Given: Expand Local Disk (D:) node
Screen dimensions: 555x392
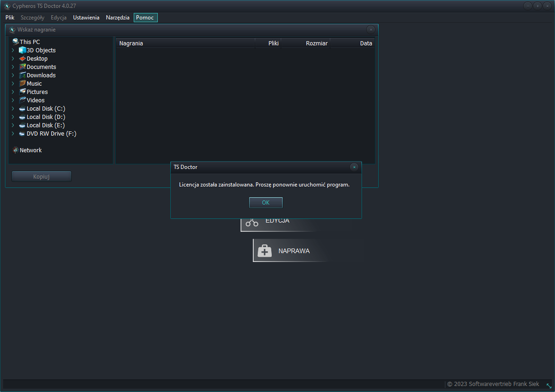Looking at the screenshot, I should [13, 117].
